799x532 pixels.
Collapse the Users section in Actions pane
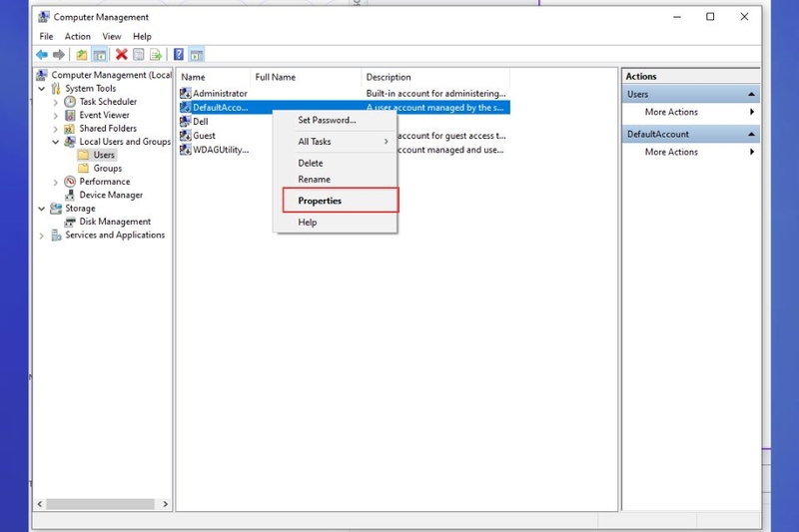pos(751,94)
